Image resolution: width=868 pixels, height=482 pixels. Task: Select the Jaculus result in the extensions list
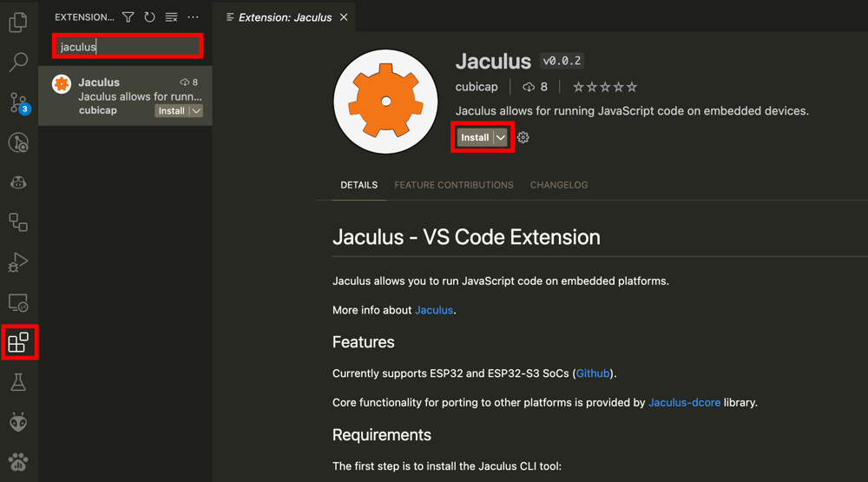pos(125,96)
